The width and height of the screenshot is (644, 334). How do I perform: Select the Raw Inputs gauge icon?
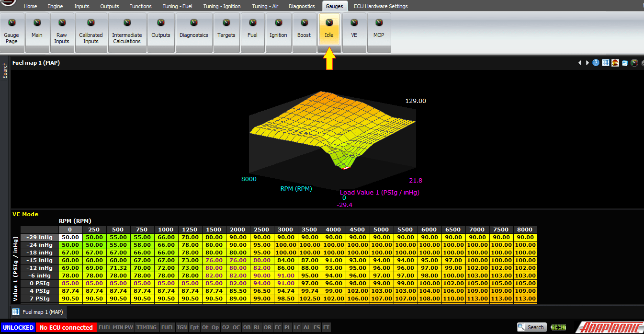click(62, 33)
